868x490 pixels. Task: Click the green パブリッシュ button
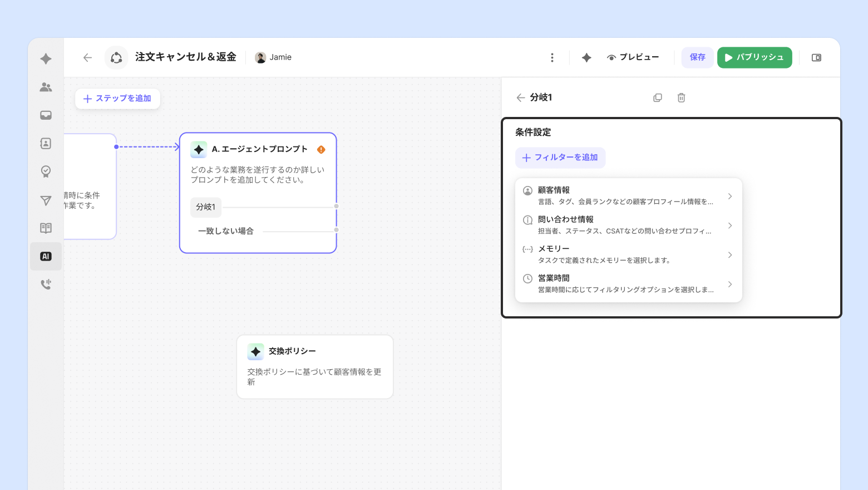point(754,57)
